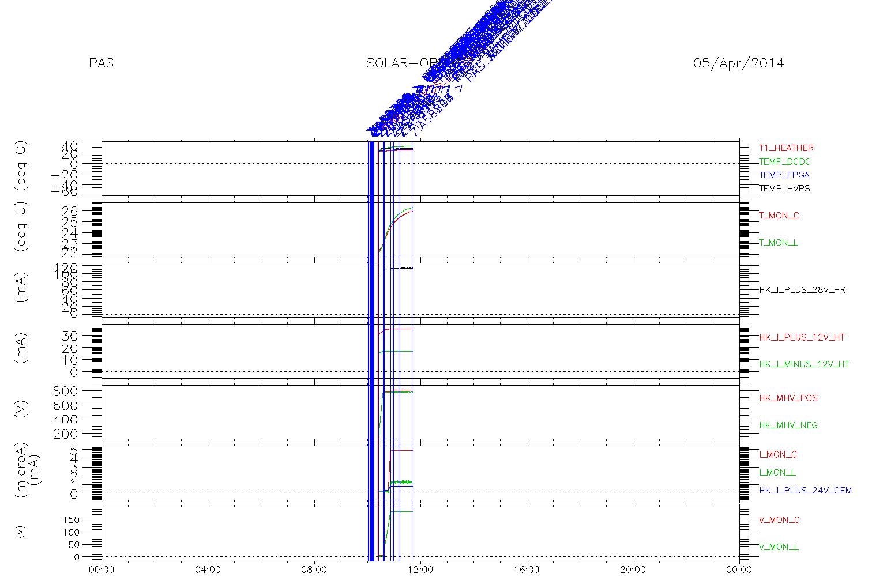Click the T_MON_C legend label
The image size is (872, 588).
[x=779, y=216]
